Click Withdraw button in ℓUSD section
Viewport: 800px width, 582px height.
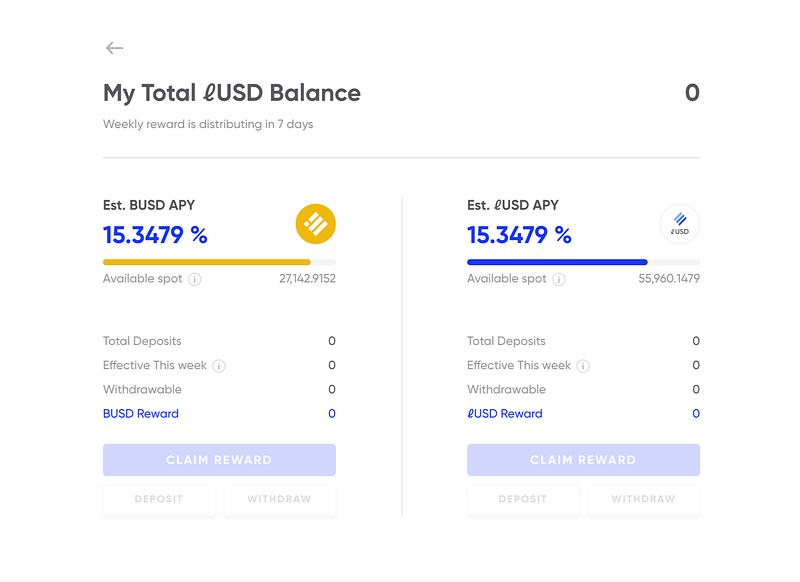pyautogui.click(x=643, y=499)
